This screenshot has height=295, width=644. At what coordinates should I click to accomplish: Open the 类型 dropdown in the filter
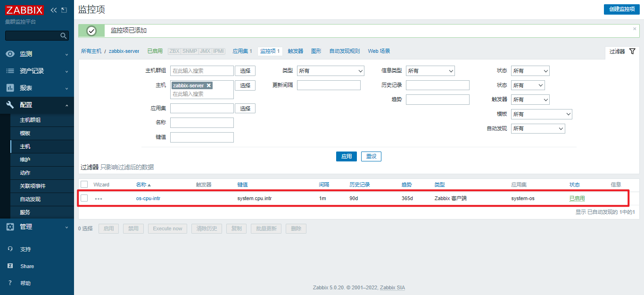(330, 71)
